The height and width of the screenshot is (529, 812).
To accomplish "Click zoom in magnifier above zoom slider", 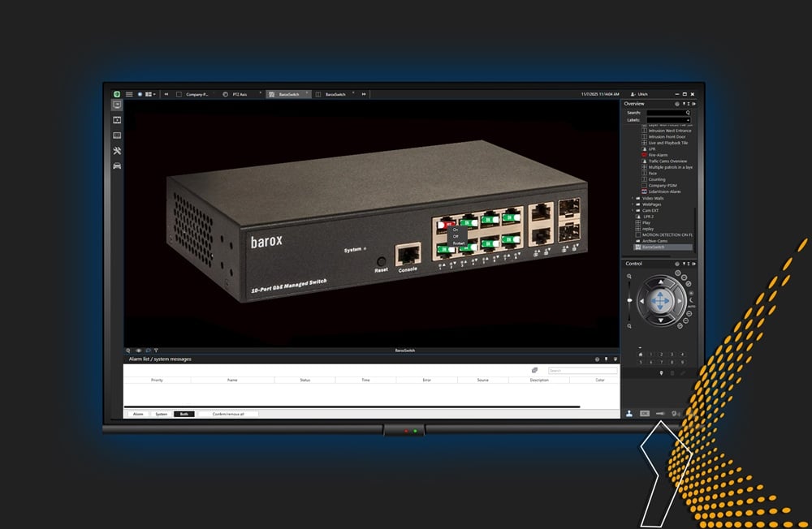I will click(629, 277).
